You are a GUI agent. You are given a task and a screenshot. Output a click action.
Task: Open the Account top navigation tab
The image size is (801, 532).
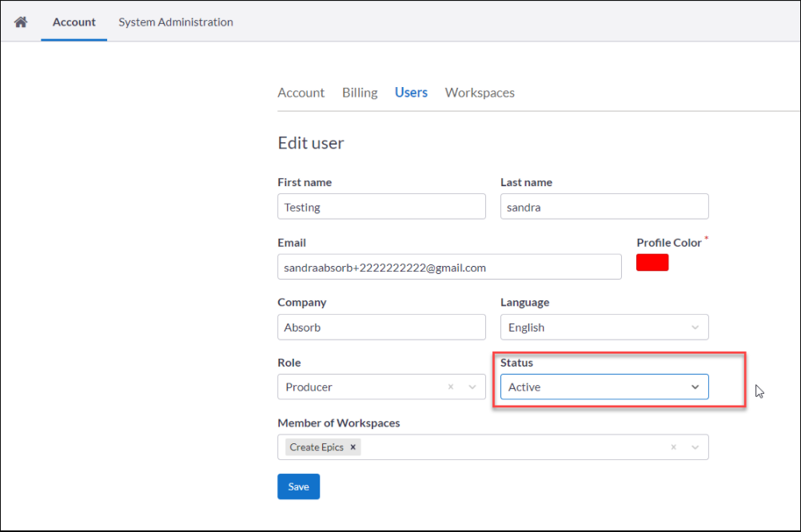74,22
